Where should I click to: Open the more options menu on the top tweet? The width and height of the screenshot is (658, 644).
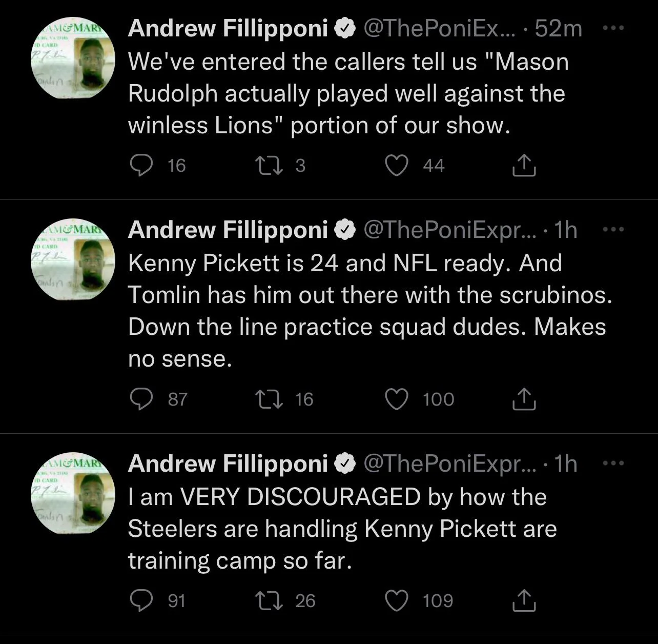tap(613, 28)
